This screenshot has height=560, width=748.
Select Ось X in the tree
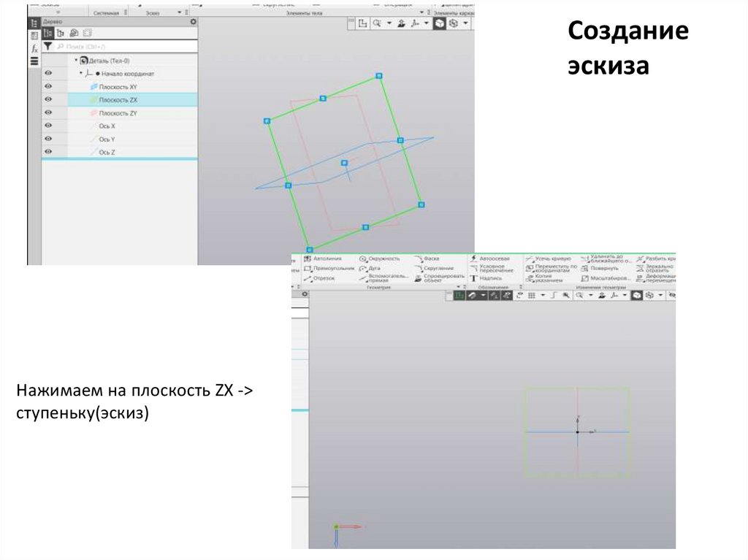[x=133, y=126]
